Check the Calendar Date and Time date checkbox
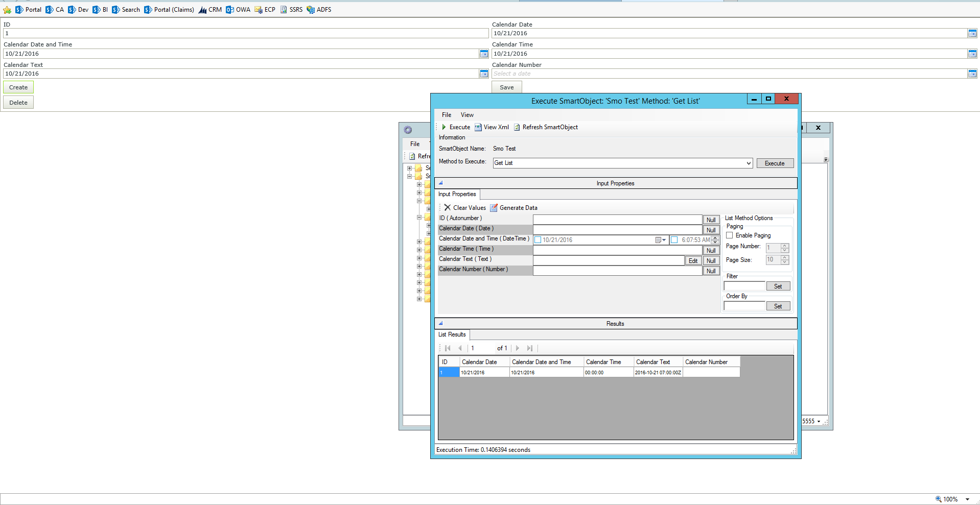Screen dimensions: 980x505 click(538, 240)
